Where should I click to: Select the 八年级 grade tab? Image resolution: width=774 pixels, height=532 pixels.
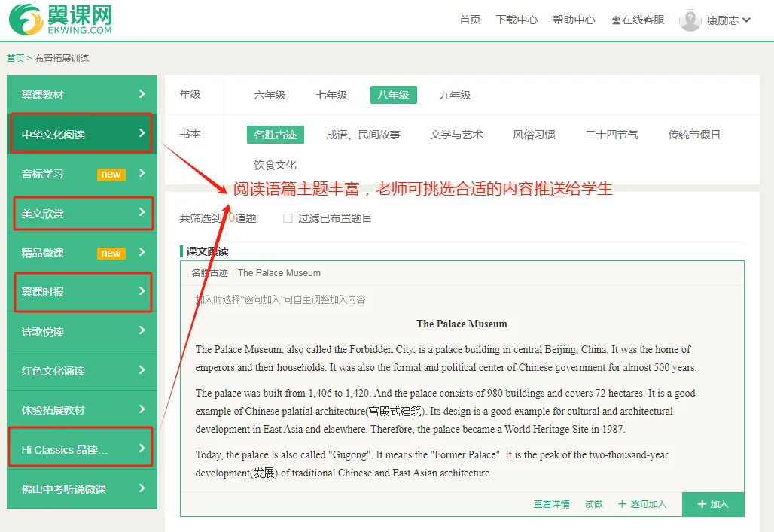pos(394,95)
